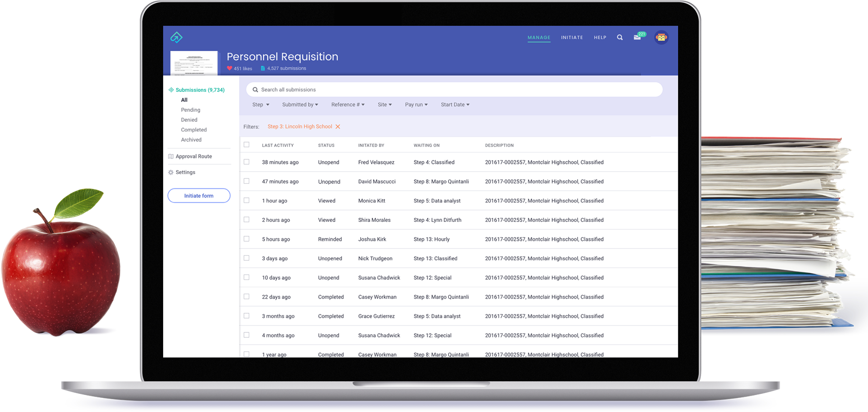Screen dimensions: 868x412
Task: Open Settings via the gear icon
Action: pos(170,172)
